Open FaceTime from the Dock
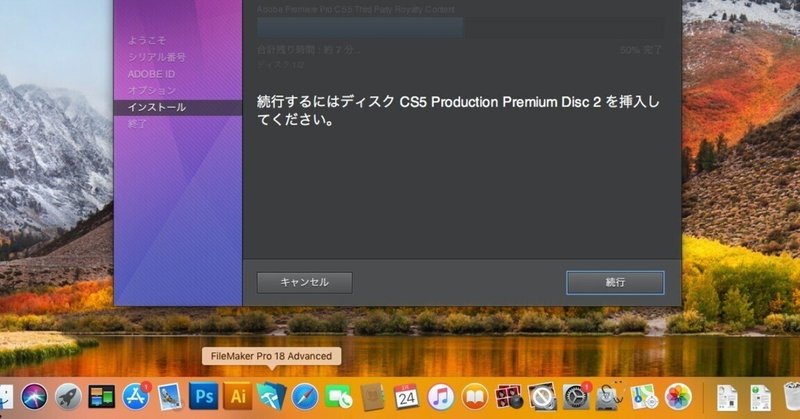Viewport: 800px width, 419px height. [339, 397]
